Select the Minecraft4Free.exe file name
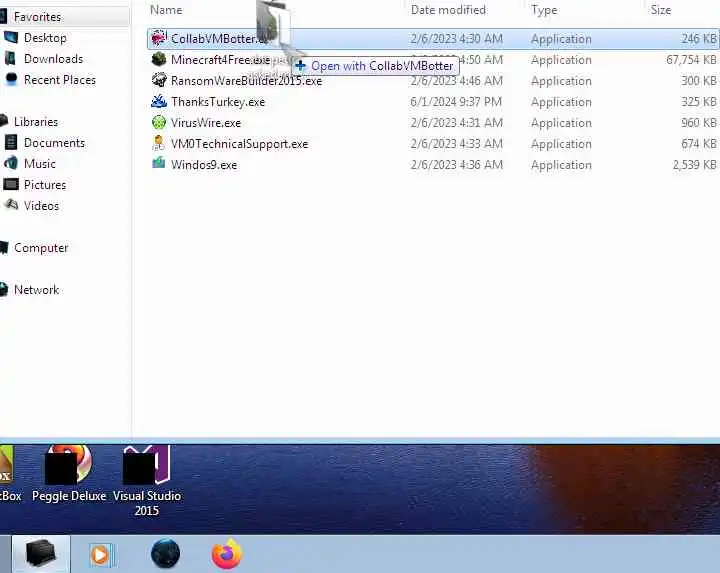The height and width of the screenshot is (573, 720). pyautogui.click(x=220, y=60)
